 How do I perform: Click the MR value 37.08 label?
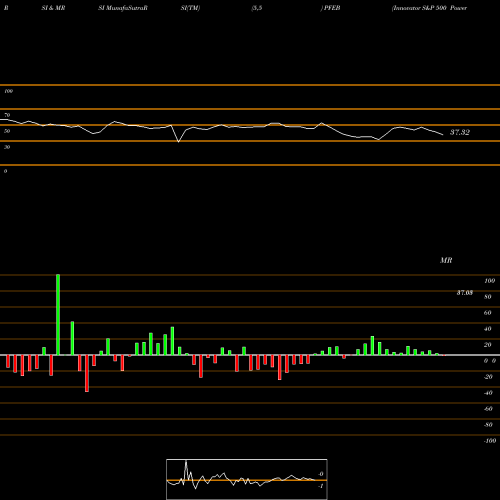(464, 293)
